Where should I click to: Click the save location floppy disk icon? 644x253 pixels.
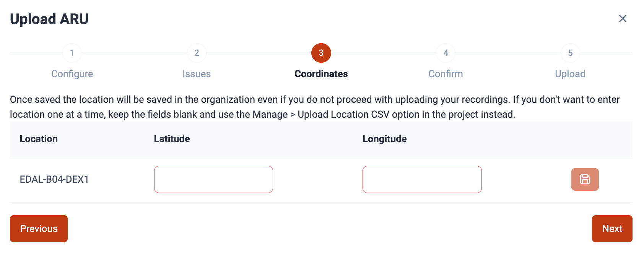point(585,179)
